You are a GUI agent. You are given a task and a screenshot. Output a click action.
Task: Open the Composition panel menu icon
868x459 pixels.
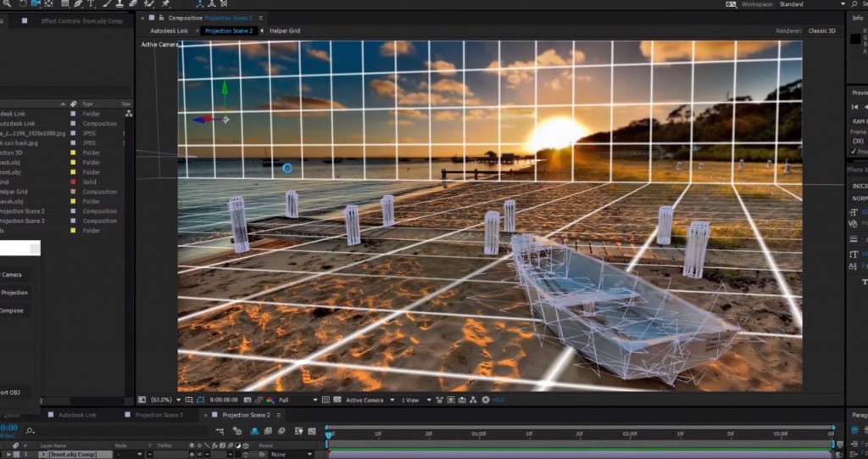tap(261, 18)
